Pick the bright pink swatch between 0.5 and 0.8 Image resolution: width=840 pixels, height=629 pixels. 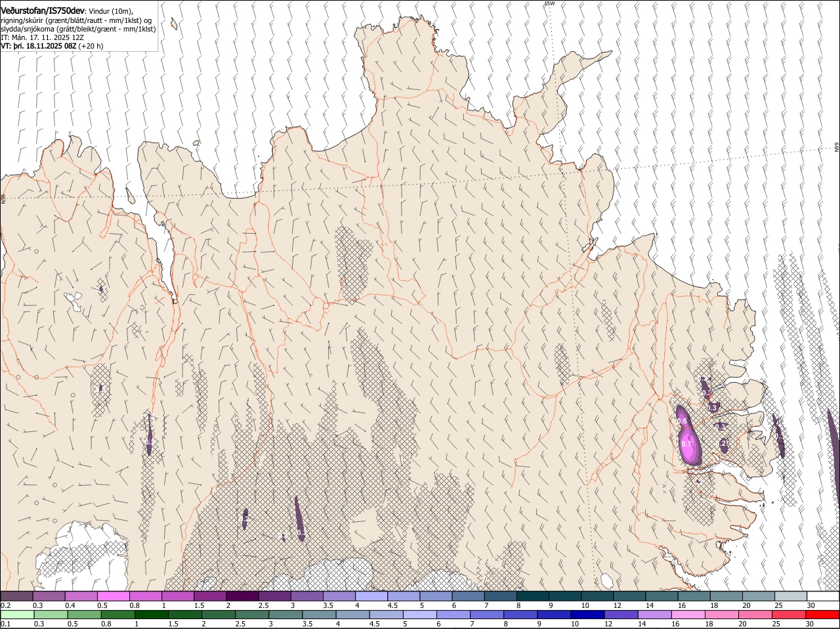pyautogui.click(x=113, y=596)
